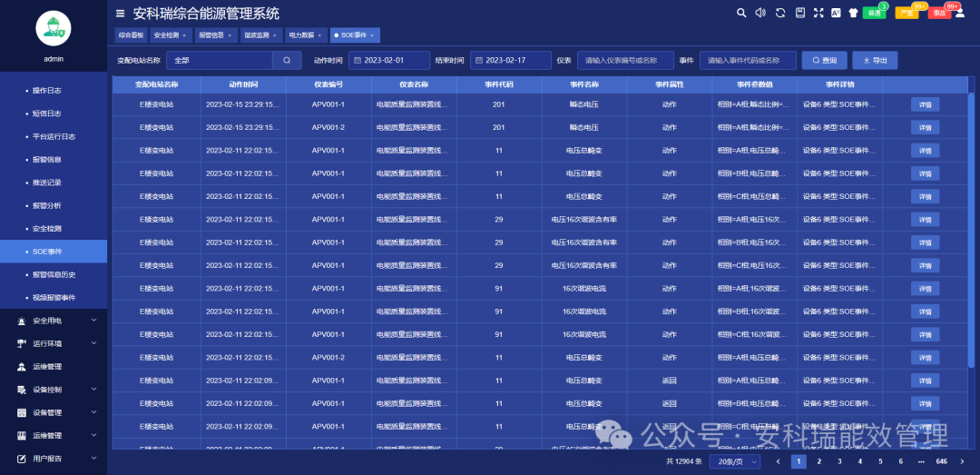Open 操作日志 in the sidebar
The width and height of the screenshot is (980, 475).
click(54, 91)
